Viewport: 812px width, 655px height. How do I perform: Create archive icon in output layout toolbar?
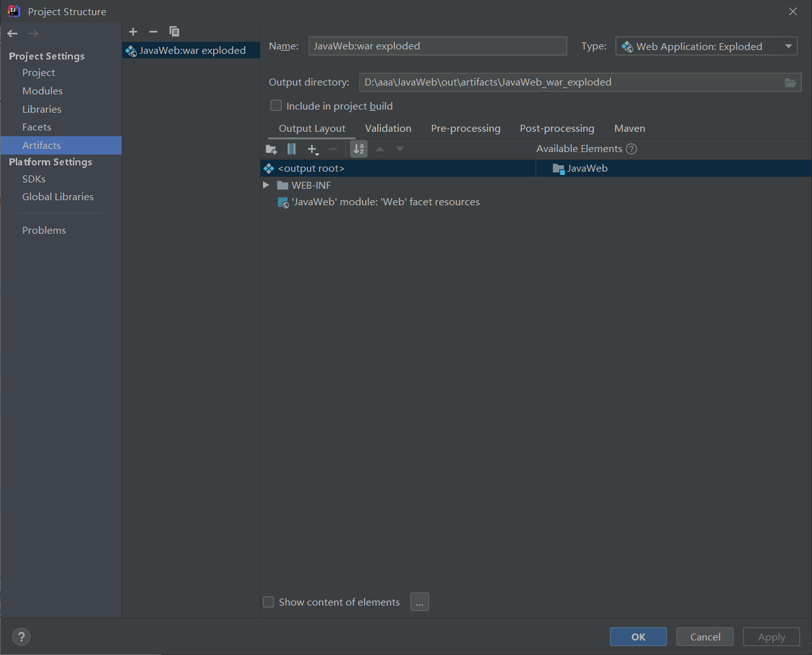(x=292, y=149)
